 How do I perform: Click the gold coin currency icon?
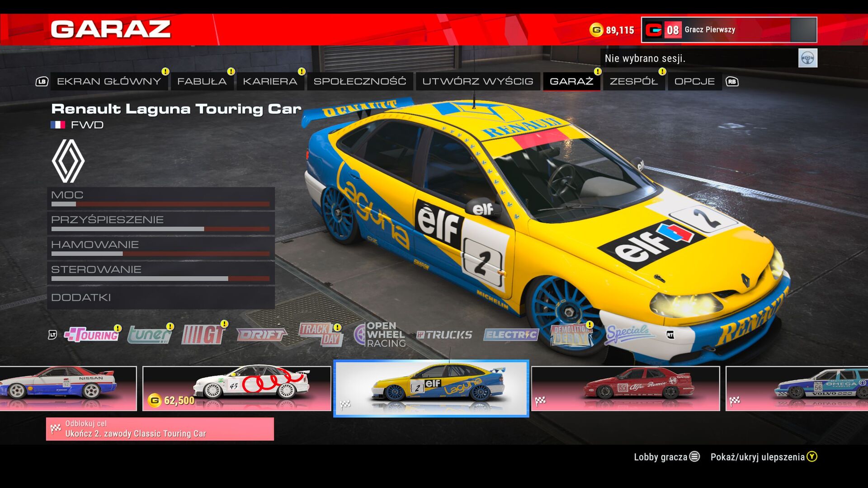(596, 30)
